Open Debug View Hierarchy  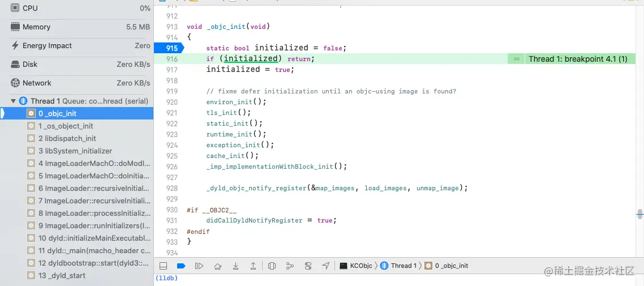coord(272,266)
